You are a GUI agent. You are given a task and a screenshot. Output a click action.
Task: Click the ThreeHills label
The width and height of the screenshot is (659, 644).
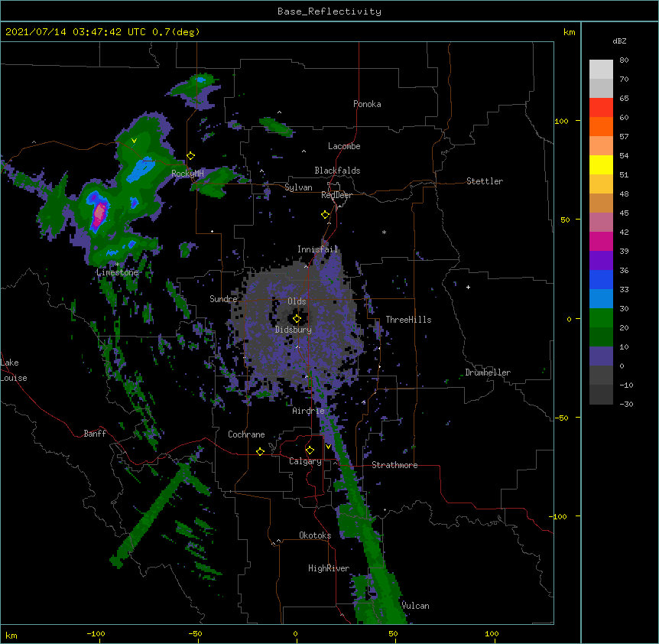[408, 320]
